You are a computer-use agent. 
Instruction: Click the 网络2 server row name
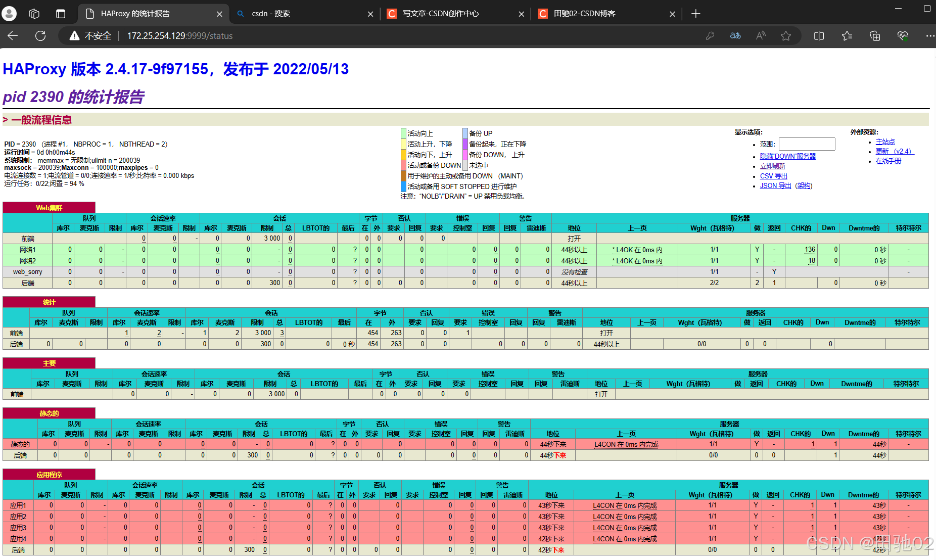pos(28,261)
